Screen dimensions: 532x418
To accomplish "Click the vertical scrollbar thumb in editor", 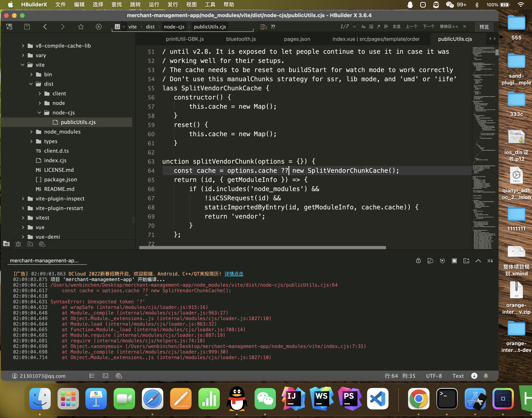I will 497,52.
